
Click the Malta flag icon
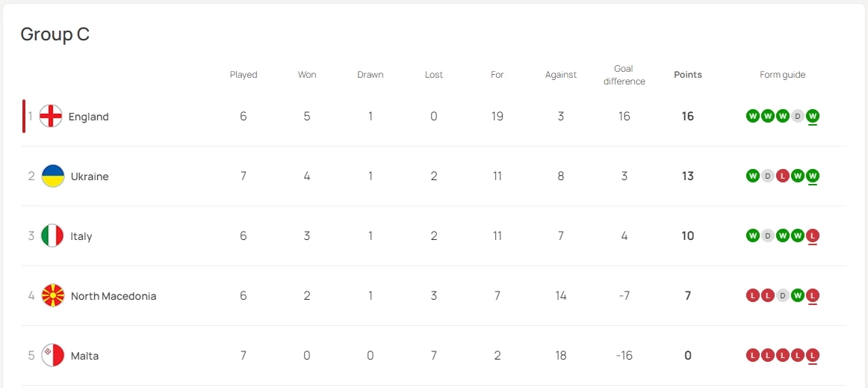pyautogui.click(x=52, y=356)
